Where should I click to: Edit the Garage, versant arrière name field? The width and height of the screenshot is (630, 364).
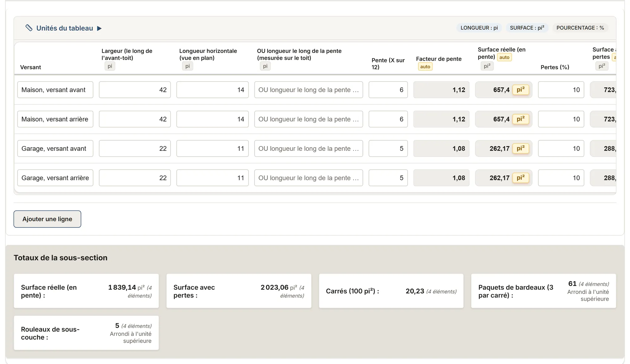coord(55,178)
